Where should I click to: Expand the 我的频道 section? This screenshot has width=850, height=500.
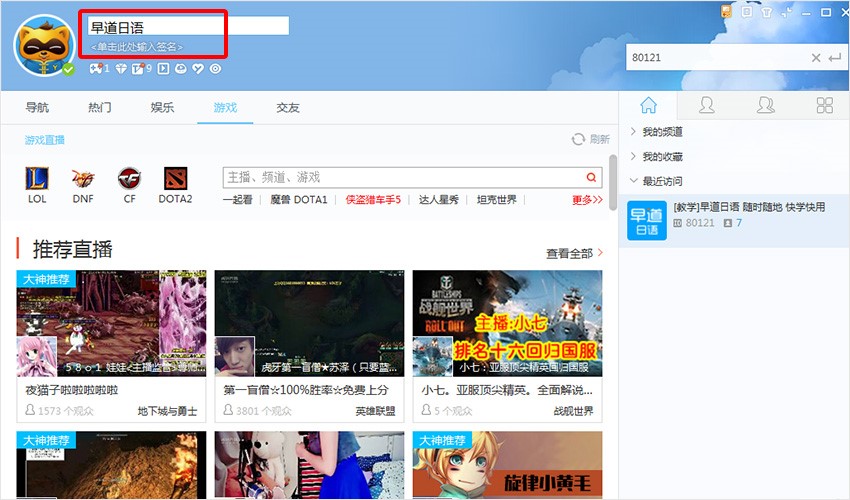pos(662,132)
